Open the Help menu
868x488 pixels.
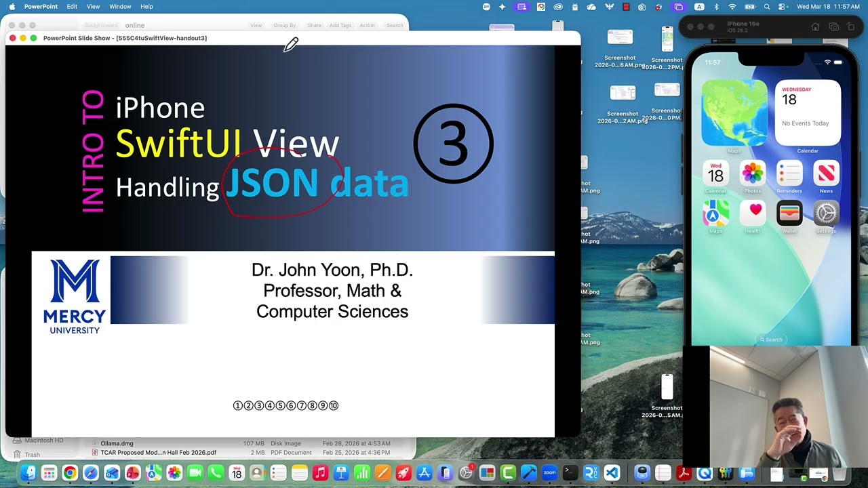coord(146,6)
